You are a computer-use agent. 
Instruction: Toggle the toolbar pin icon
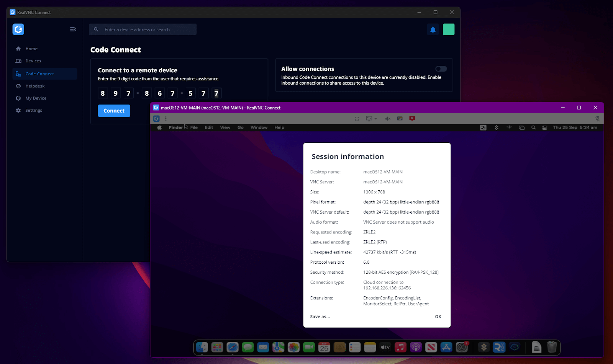coord(597,119)
